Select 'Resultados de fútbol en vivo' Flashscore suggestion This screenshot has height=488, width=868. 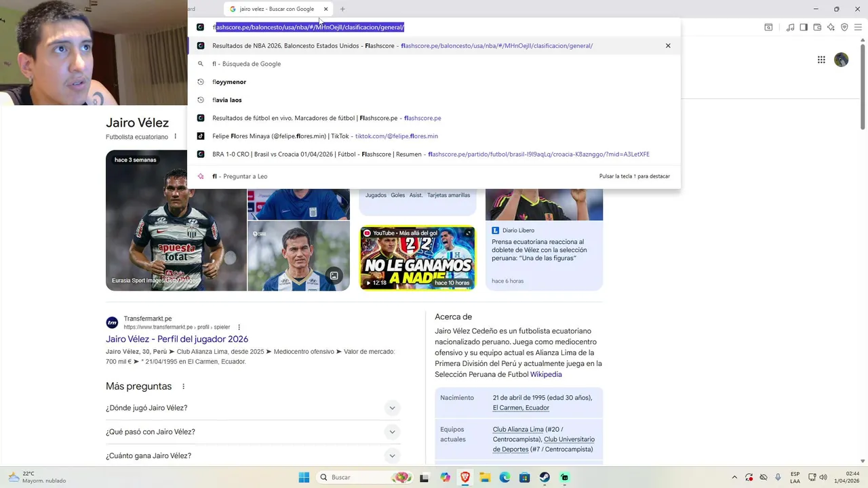(434, 118)
